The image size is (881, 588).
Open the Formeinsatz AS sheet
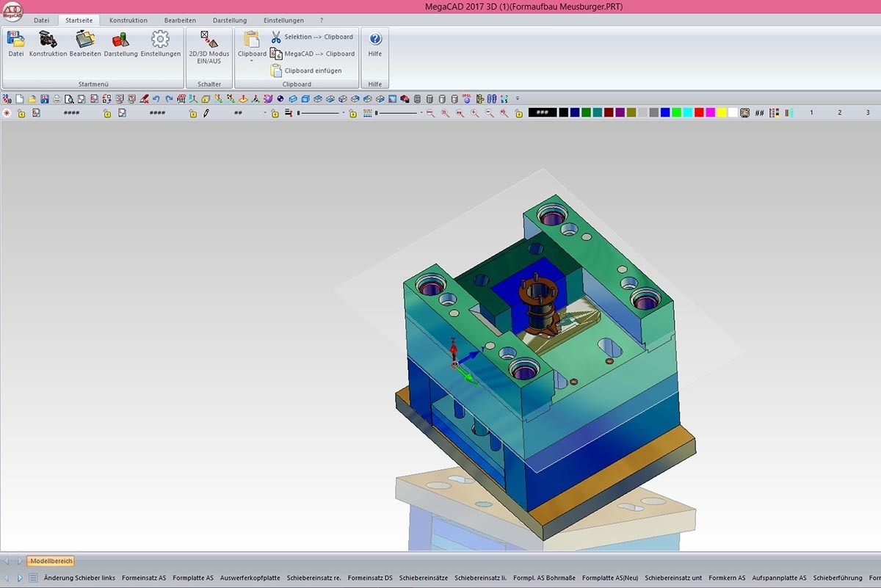click(144, 578)
